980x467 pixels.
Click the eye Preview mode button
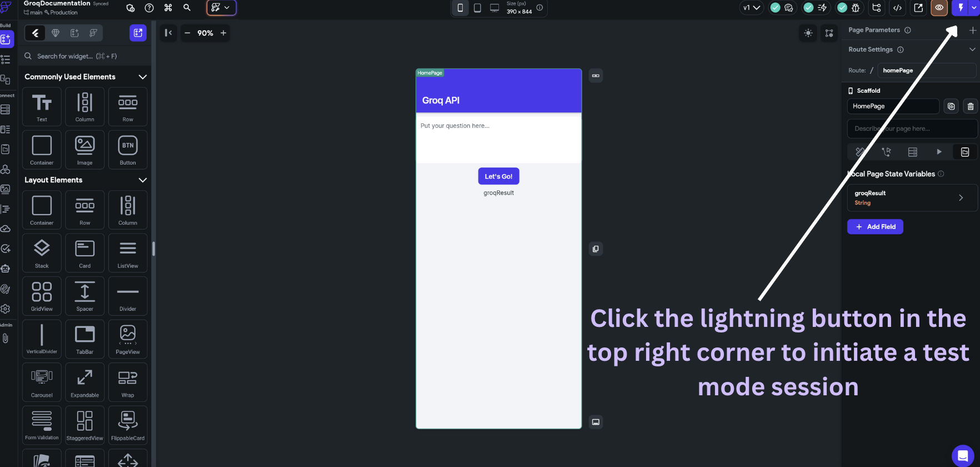point(939,8)
